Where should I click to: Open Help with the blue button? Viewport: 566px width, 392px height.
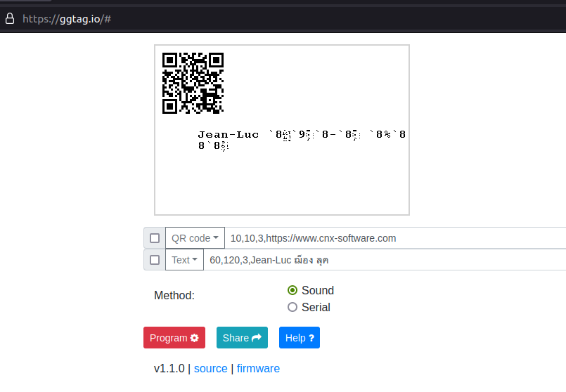[300, 337]
